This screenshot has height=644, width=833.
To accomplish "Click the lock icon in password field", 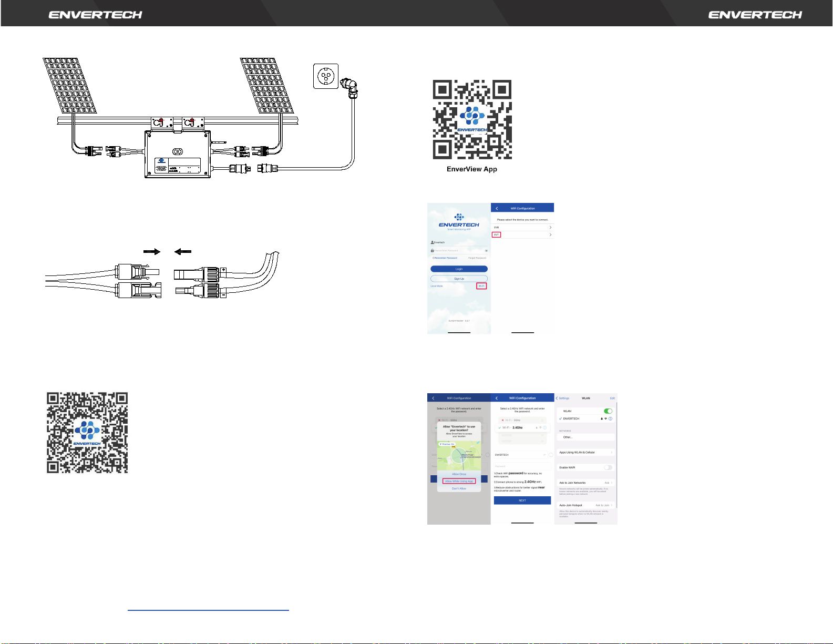I will click(432, 251).
